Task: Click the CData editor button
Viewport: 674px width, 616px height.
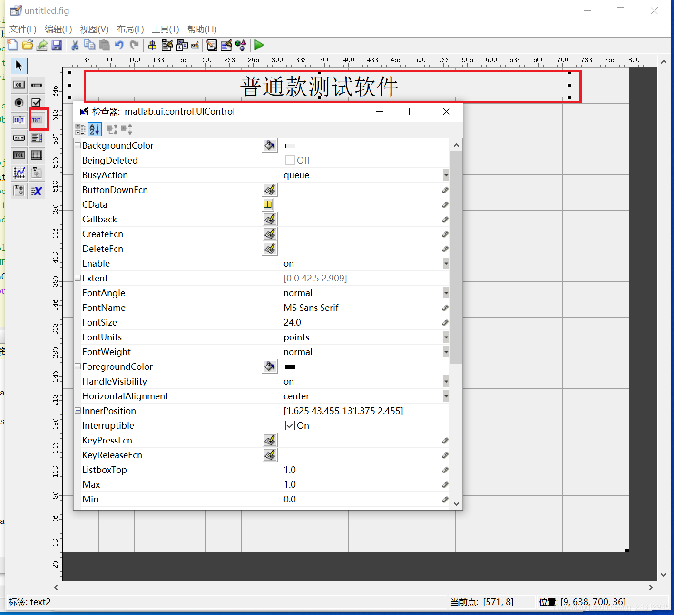Action: pos(268,204)
